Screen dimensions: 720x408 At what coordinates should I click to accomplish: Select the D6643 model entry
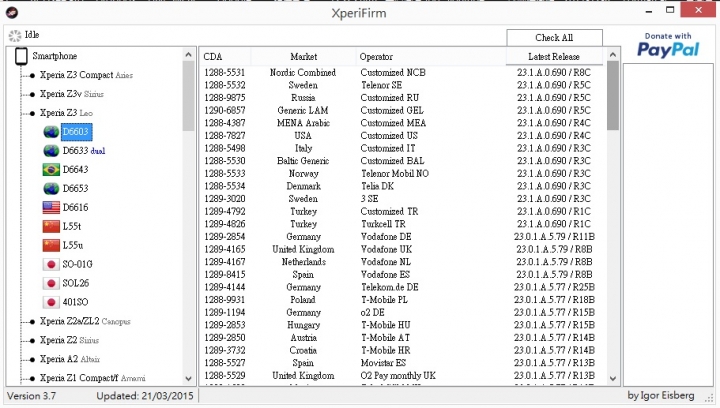75,170
